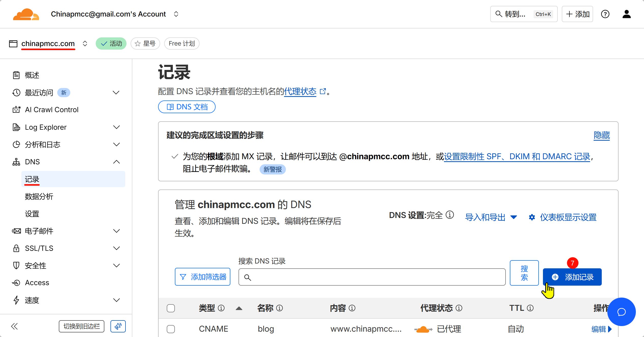
Task: Open the account switcher chevron
Action: click(x=176, y=14)
